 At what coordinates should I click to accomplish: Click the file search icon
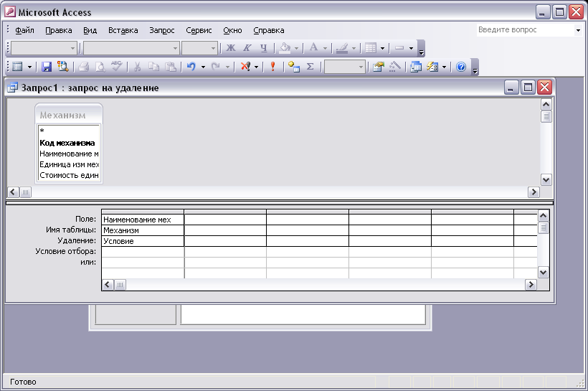click(x=62, y=67)
